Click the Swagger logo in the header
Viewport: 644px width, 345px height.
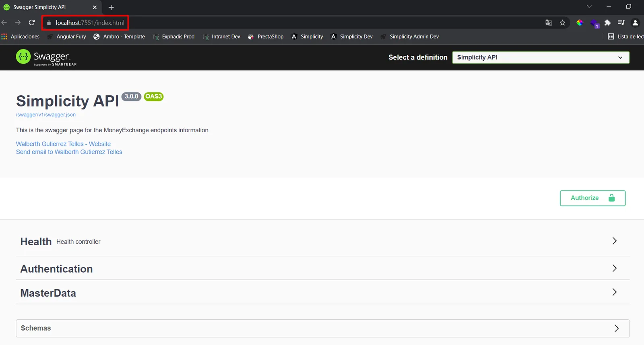click(46, 57)
